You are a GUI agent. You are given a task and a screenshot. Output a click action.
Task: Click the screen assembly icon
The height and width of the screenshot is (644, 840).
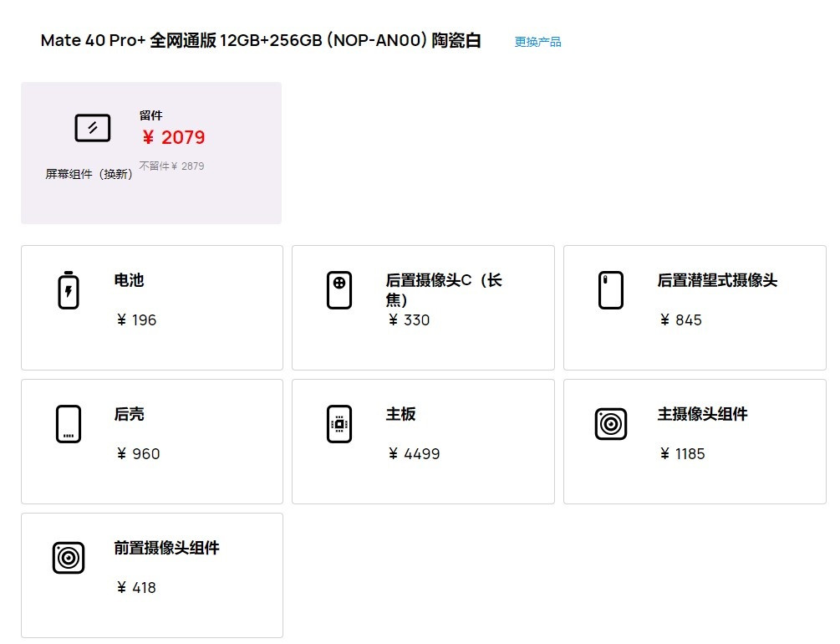pyautogui.click(x=92, y=128)
